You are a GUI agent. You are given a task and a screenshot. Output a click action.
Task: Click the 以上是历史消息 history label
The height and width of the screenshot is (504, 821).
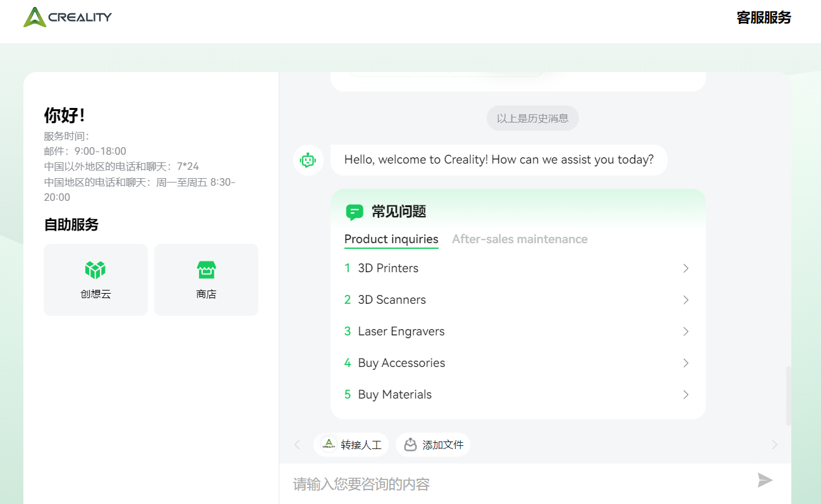point(532,118)
